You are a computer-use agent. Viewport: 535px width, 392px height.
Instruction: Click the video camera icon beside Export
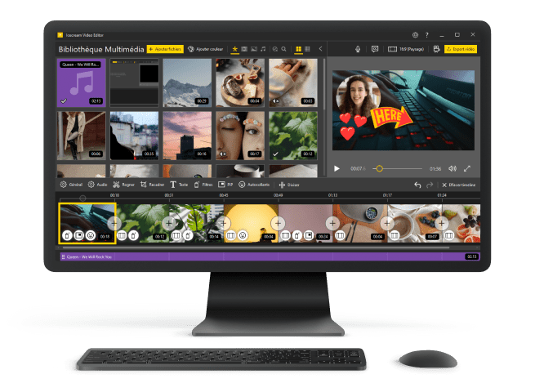(436, 49)
